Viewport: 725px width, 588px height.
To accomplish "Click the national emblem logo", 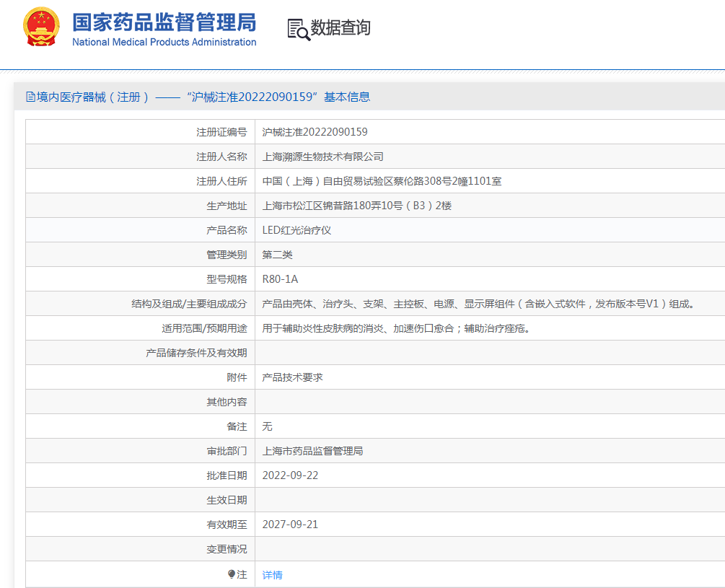I will tap(41, 27).
